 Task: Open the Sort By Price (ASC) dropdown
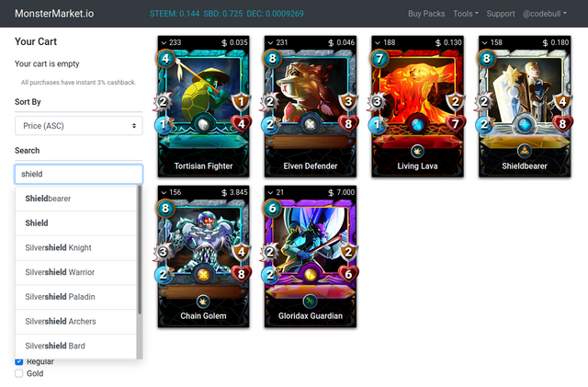(x=79, y=126)
